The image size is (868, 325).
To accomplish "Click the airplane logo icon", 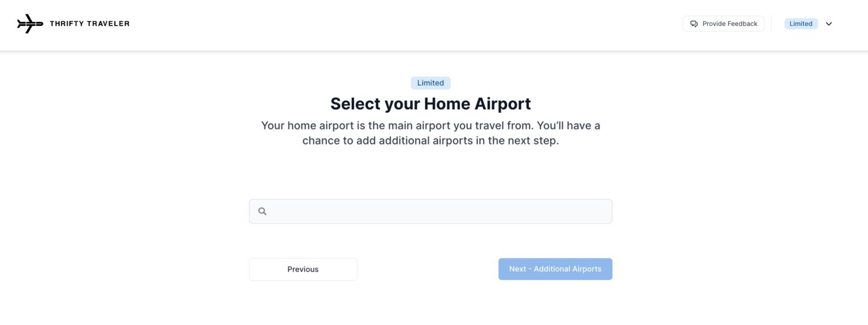I will pyautogui.click(x=30, y=24).
